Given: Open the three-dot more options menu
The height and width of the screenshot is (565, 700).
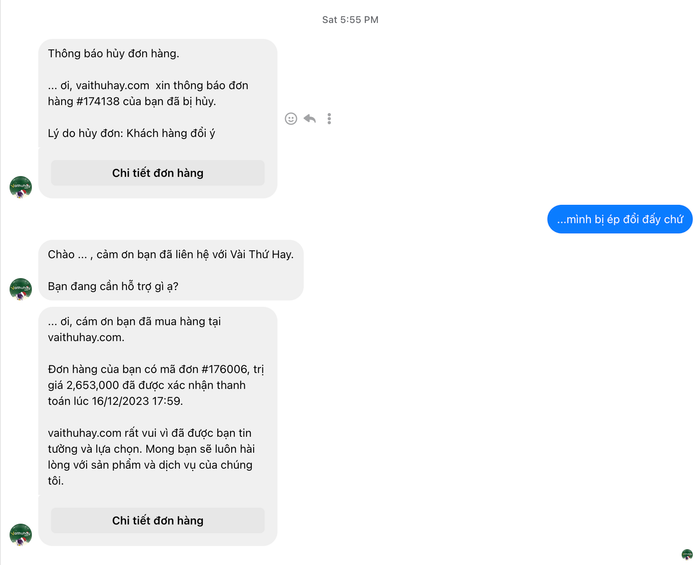Looking at the screenshot, I should tap(329, 119).
